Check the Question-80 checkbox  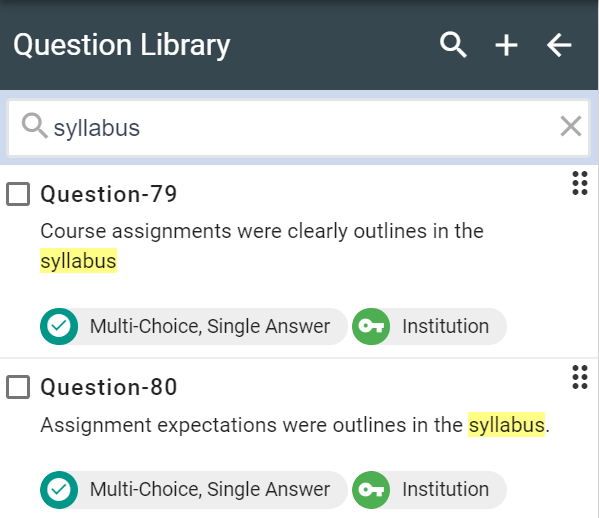click(x=18, y=387)
